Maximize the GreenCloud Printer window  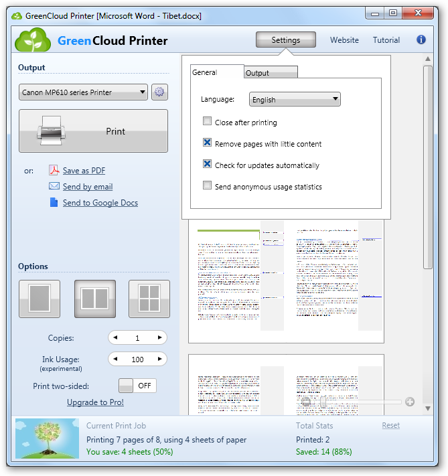point(393,13)
